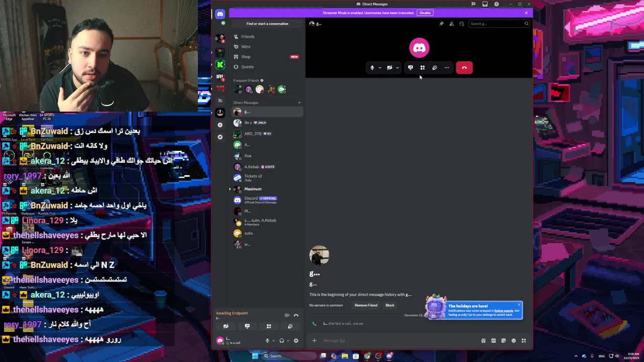Open the 7c server
644x362 pixels.
[x=220, y=101]
